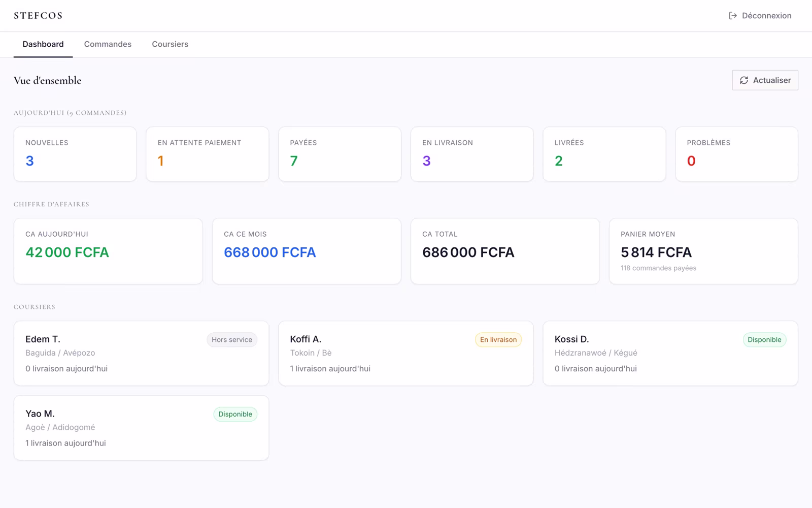Click 'Aujourd'hui (9 commandes)' section label
This screenshot has width=812, height=508.
click(x=70, y=113)
